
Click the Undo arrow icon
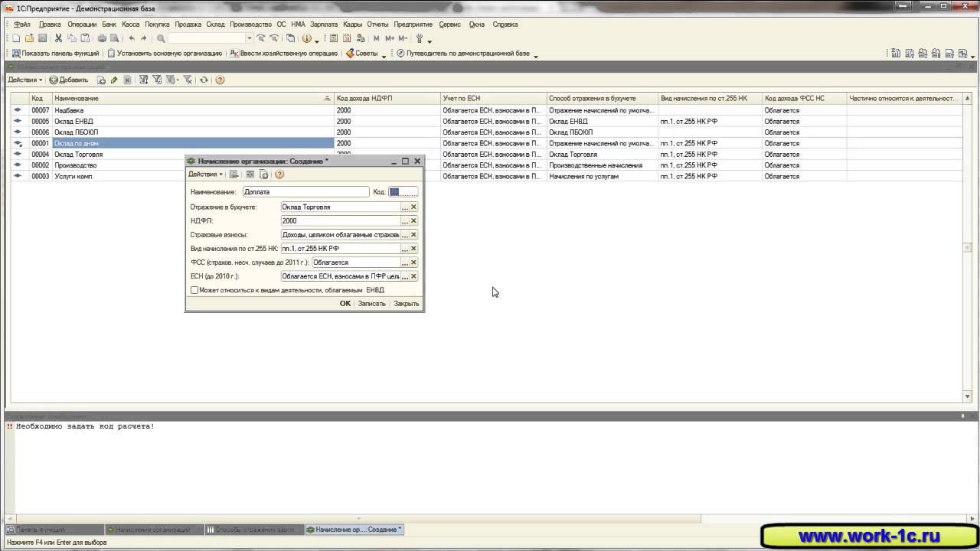tap(132, 38)
